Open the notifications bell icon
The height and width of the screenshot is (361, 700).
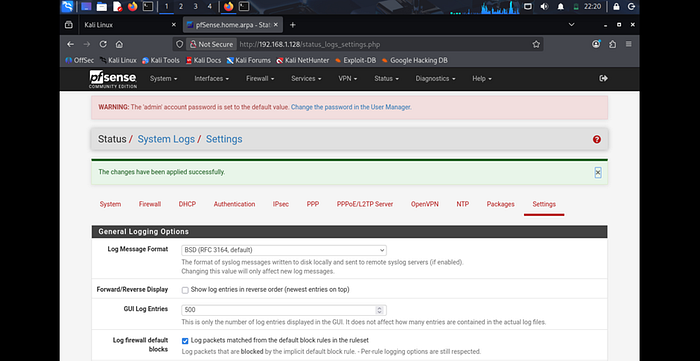coord(560,6)
